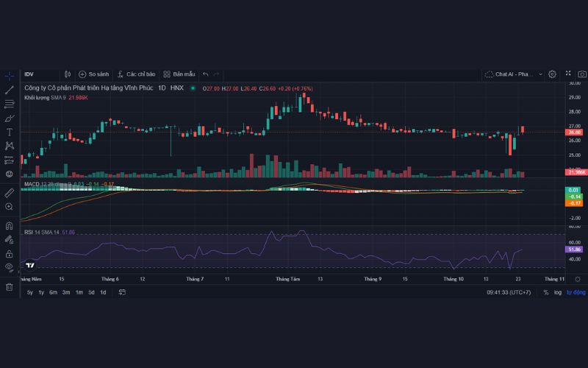Switch to the 1y time range
The height and width of the screenshot is (368, 588).
tap(41, 292)
